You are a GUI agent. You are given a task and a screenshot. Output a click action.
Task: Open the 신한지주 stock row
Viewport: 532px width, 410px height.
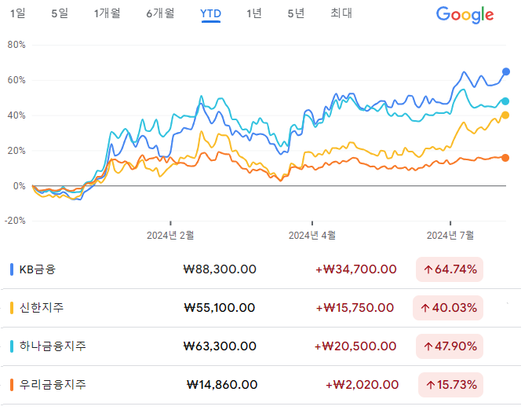click(x=261, y=308)
